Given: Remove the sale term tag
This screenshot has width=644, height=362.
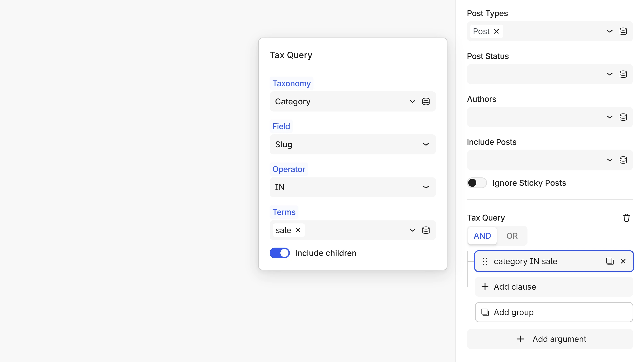Looking at the screenshot, I should point(298,230).
